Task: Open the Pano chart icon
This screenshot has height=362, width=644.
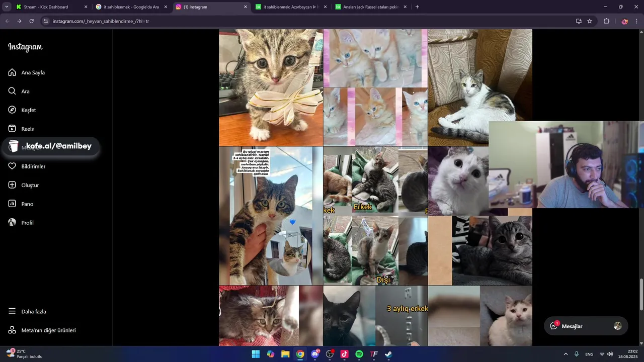Action: click(12, 204)
